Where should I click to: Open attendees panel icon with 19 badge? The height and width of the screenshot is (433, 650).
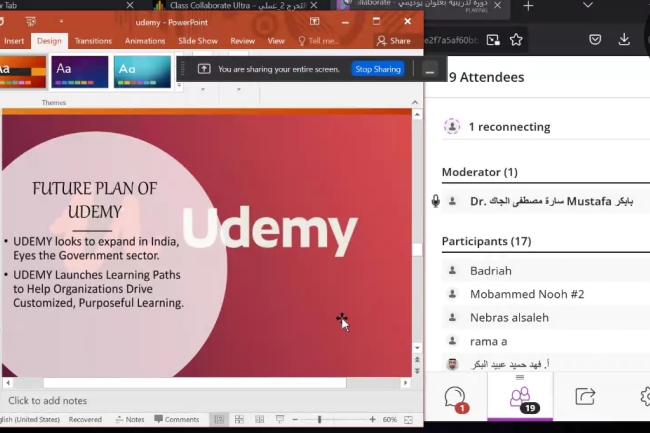[x=520, y=399]
